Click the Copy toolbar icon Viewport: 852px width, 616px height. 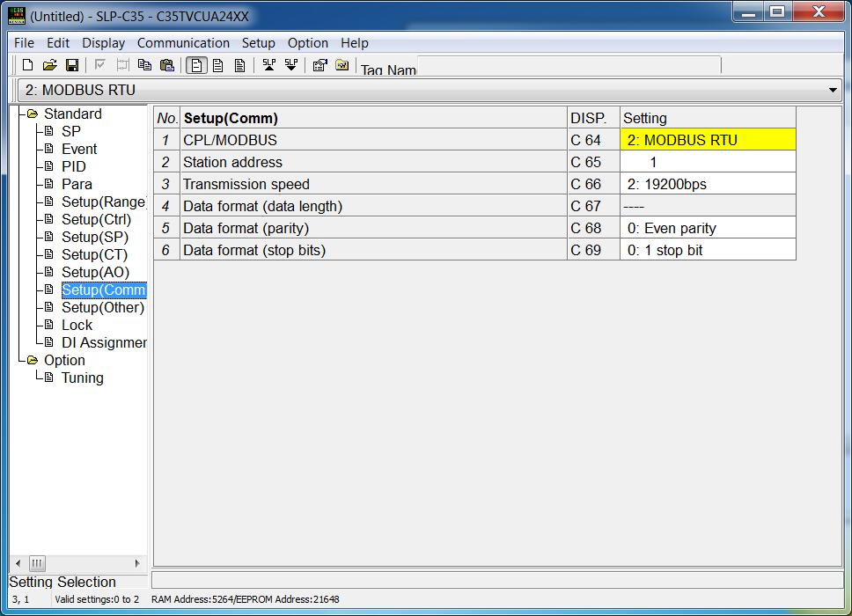pos(144,65)
